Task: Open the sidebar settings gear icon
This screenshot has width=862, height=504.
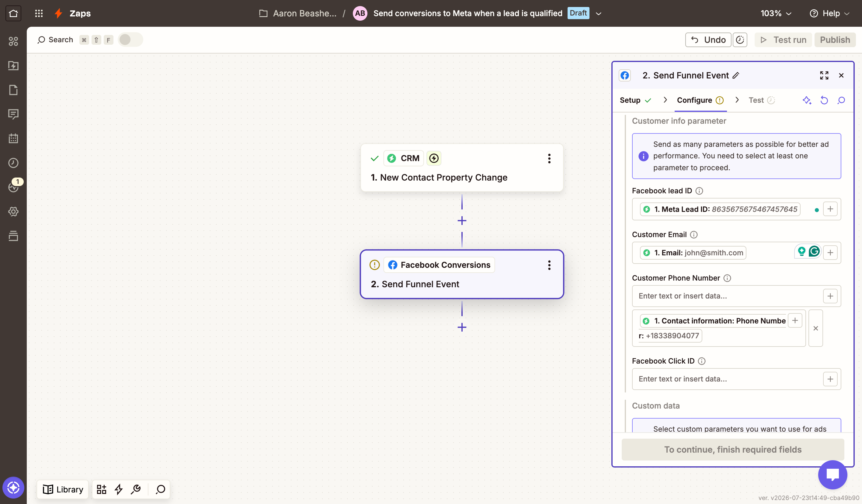Action: pyautogui.click(x=13, y=211)
